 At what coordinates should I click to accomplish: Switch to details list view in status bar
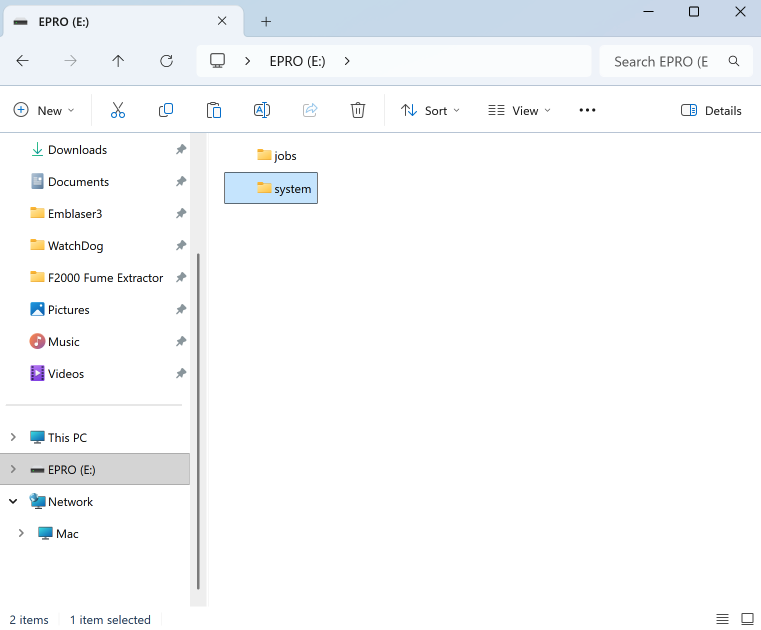coord(723,619)
